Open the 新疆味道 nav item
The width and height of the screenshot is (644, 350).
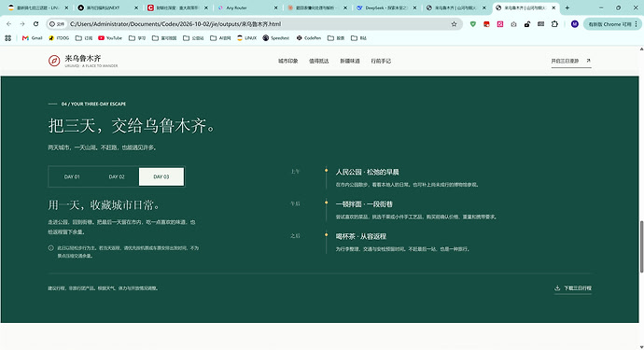[x=350, y=61]
